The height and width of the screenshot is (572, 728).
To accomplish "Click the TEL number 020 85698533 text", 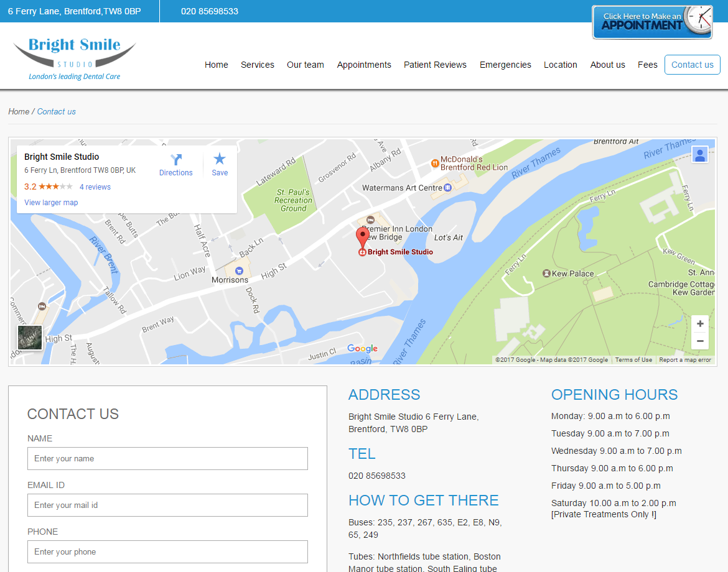I will point(377,476).
